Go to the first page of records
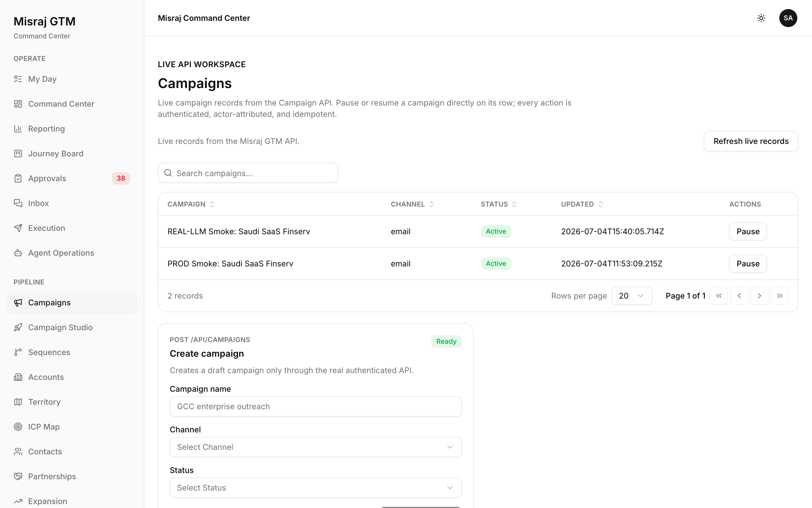The image size is (812, 508). 719,296
